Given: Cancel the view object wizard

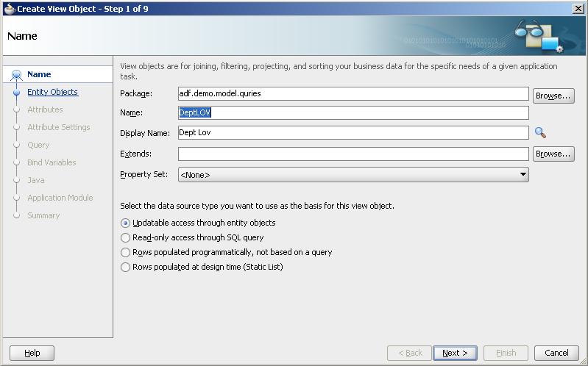Looking at the screenshot, I should pos(556,353).
